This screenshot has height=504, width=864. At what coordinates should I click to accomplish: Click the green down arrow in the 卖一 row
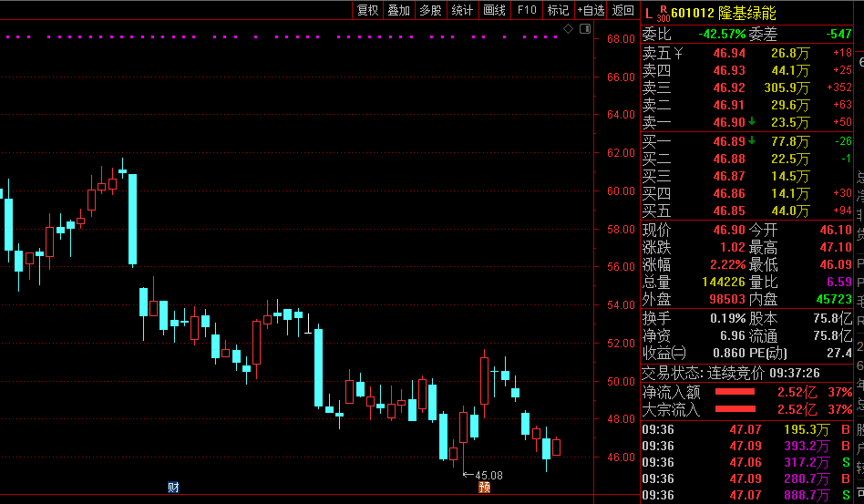(753, 122)
